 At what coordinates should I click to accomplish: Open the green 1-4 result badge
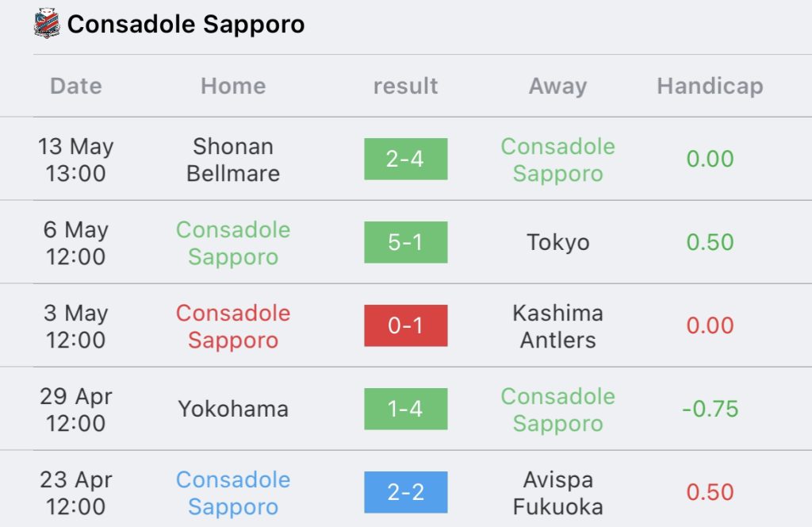coord(405,409)
